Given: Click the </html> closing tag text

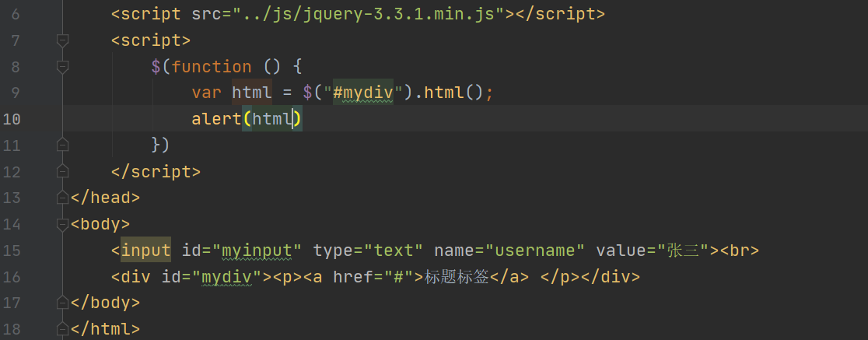Looking at the screenshot, I should click(105, 329).
